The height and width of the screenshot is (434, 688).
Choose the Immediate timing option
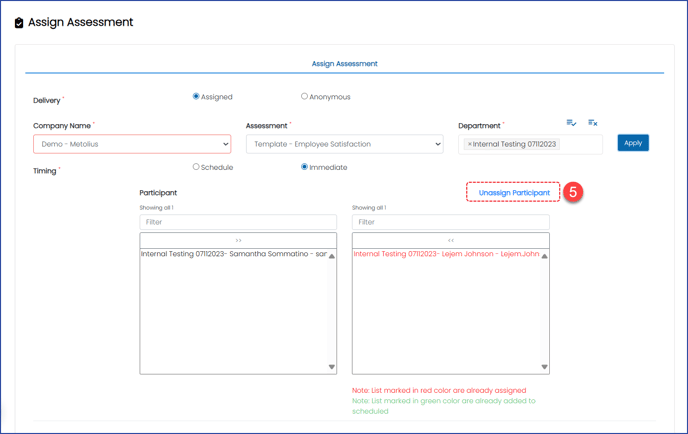(x=305, y=167)
